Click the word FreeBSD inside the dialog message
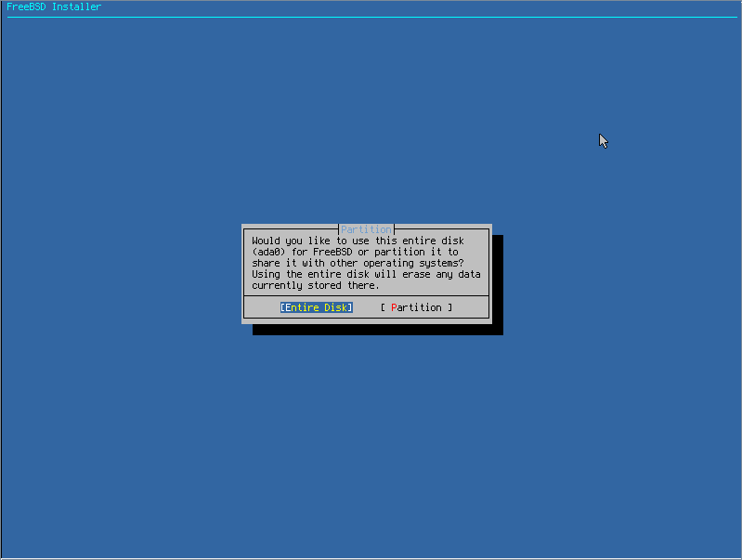Screen dimensions: 742x560 pos(332,252)
